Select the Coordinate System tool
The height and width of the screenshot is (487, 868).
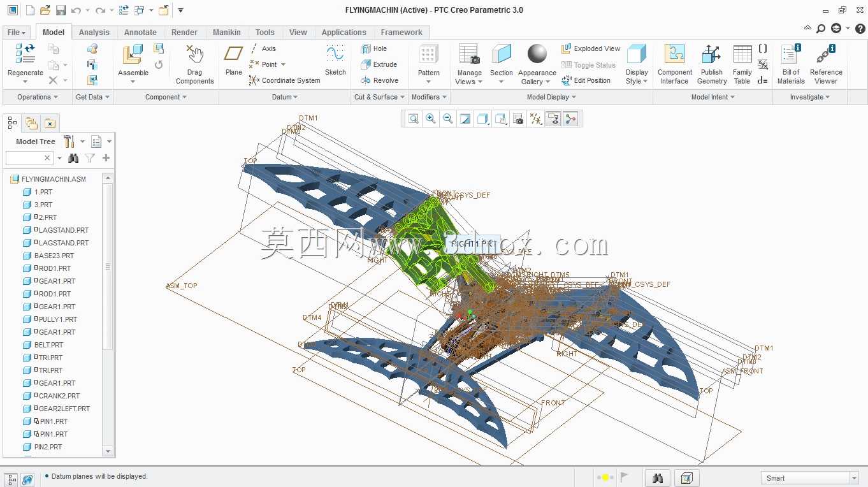tap(284, 80)
